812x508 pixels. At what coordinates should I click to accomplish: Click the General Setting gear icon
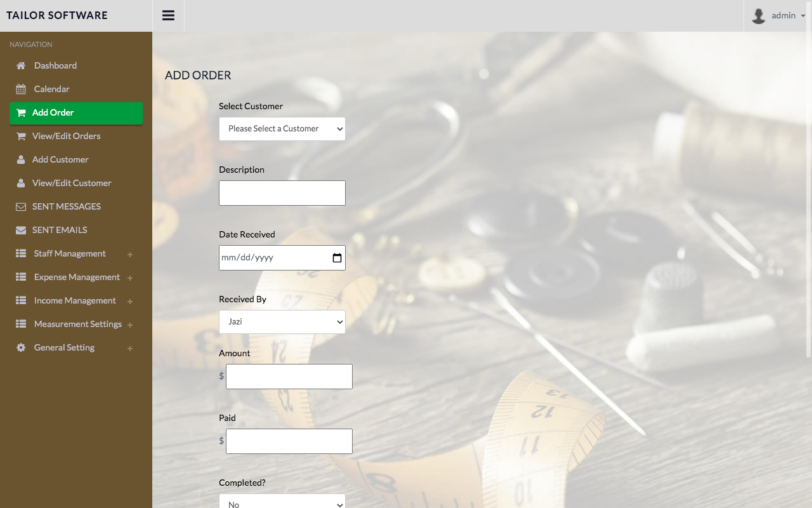click(x=21, y=347)
